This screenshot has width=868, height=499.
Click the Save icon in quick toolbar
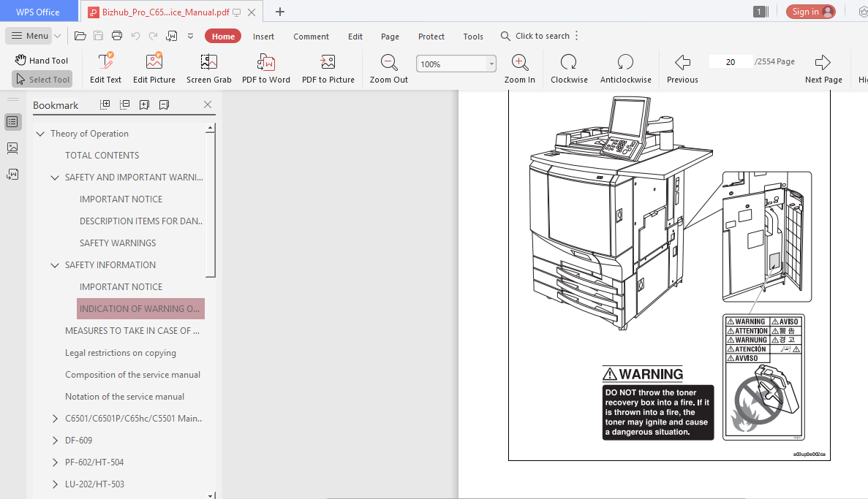(99, 36)
